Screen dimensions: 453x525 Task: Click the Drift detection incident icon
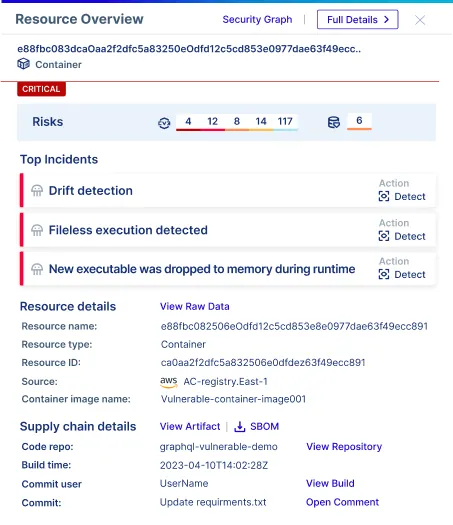click(x=37, y=191)
